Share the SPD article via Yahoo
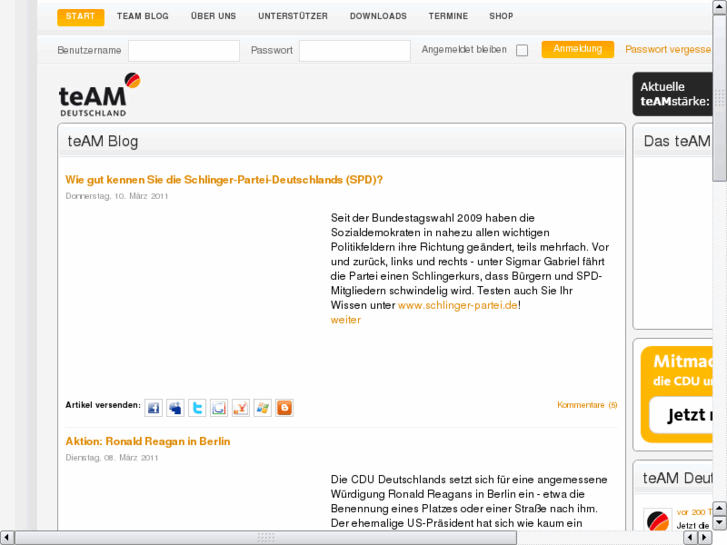 [241, 408]
